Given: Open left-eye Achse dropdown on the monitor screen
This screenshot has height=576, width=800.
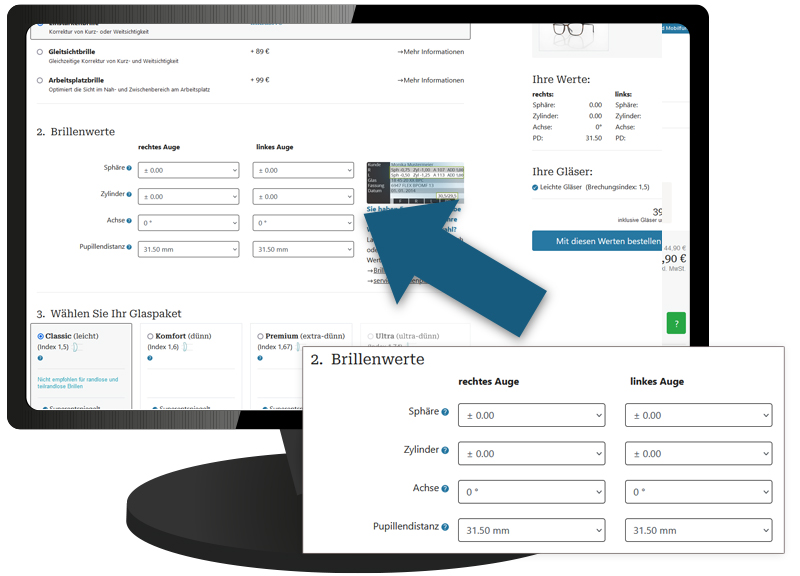Looking at the screenshot, I should click(304, 223).
